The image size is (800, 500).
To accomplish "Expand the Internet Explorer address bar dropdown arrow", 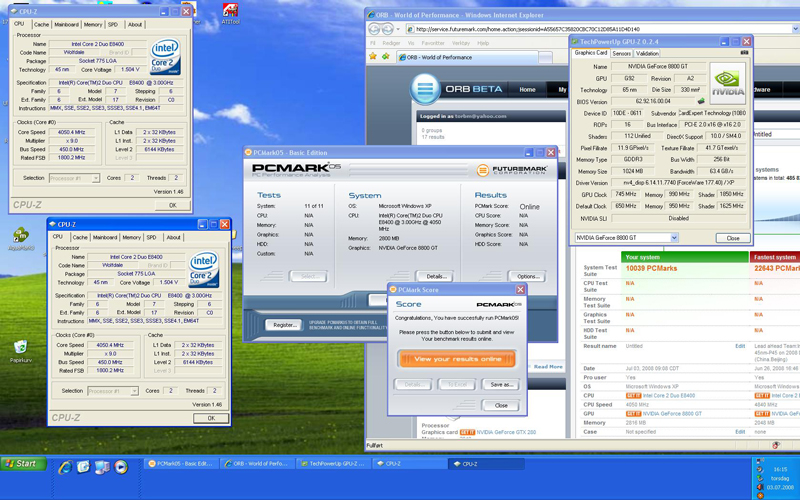I will coord(795,29).
